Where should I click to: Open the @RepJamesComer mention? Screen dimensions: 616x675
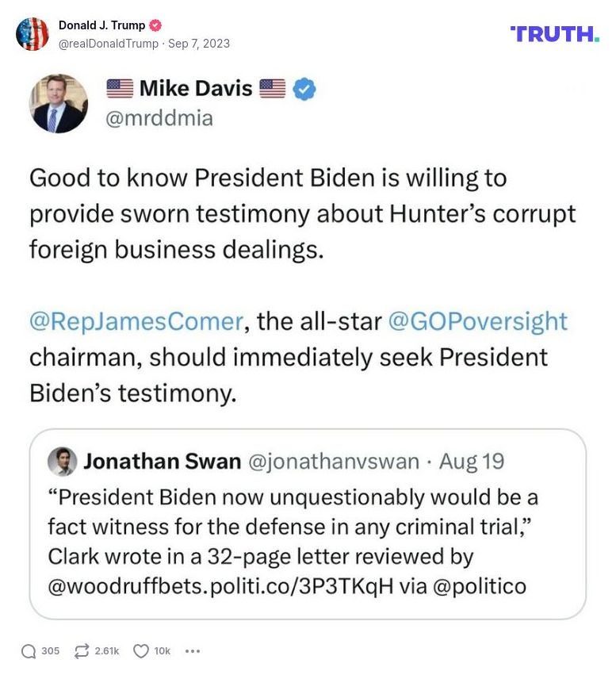(136, 321)
